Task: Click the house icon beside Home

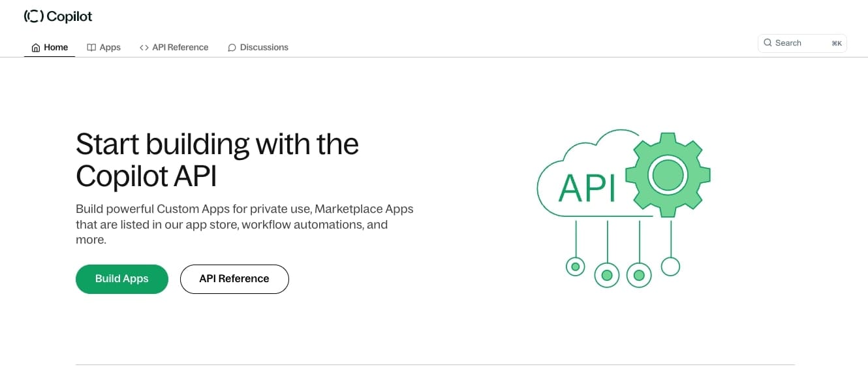Action: point(36,48)
